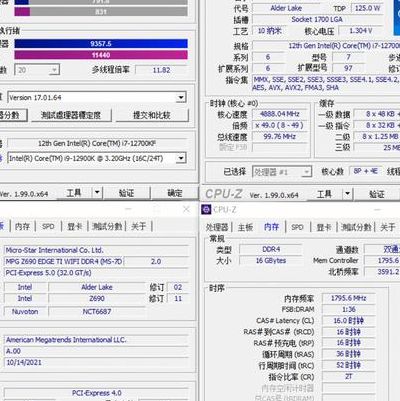The image size is (400, 401).
Task: Open the 显卡 tab in the memory window
Action: (324, 227)
